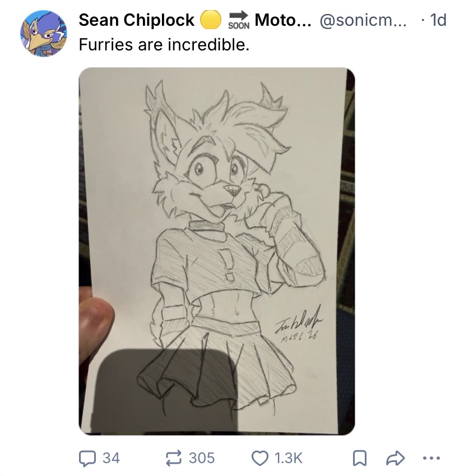Image resolution: width=464 pixels, height=476 pixels.
Task: View the 305 reposts count
Action: pos(202,458)
